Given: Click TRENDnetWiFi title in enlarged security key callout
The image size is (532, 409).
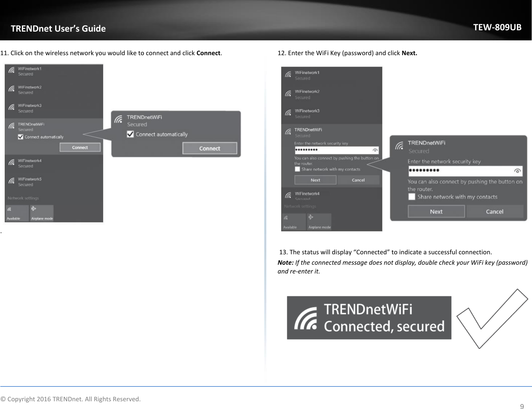Looking at the screenshot, I should tap(426, 143).
